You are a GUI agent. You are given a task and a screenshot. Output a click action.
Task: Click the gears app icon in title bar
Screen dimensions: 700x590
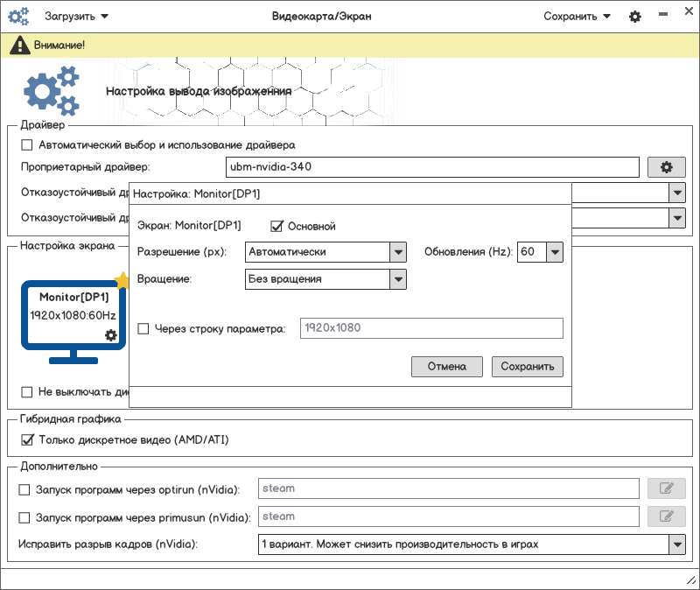[18, 17]
